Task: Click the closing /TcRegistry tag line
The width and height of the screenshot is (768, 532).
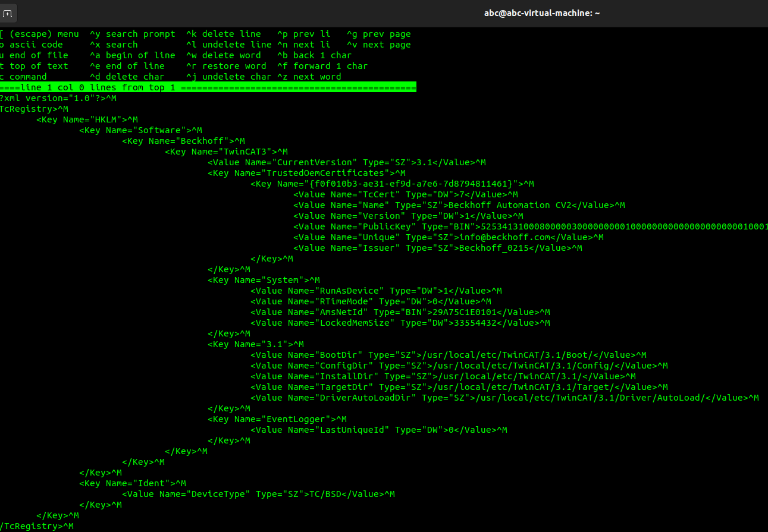Action: (x=37, y=526)
